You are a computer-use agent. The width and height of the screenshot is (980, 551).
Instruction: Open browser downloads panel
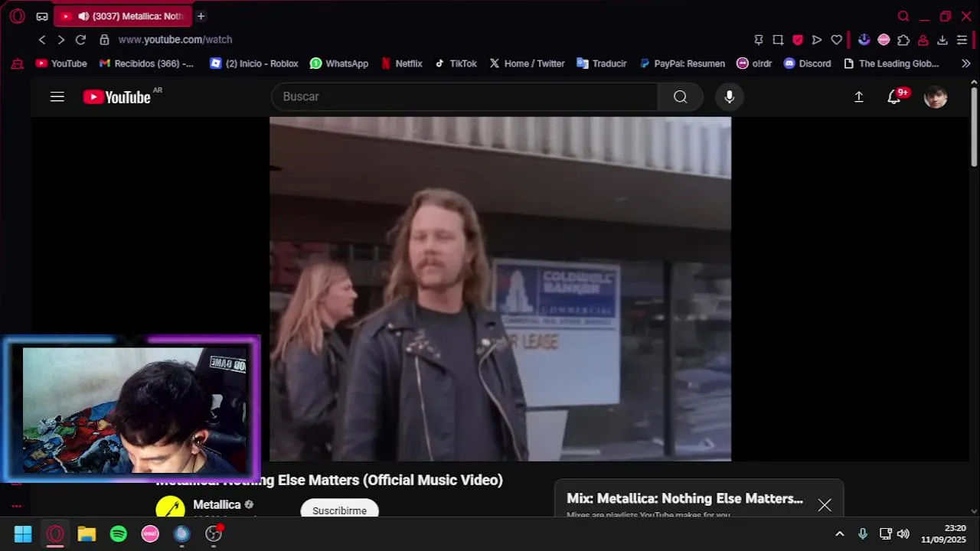tap(942, 40)
